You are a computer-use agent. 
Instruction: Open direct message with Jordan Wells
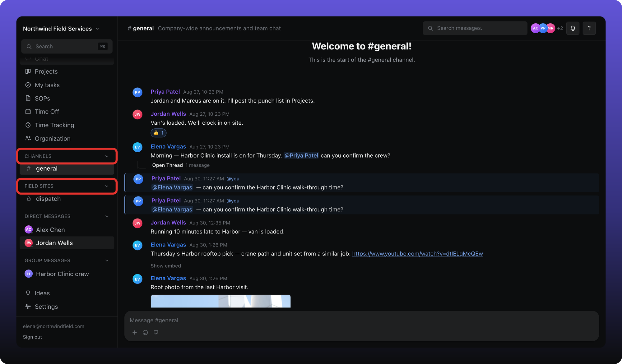click(67, 243)
